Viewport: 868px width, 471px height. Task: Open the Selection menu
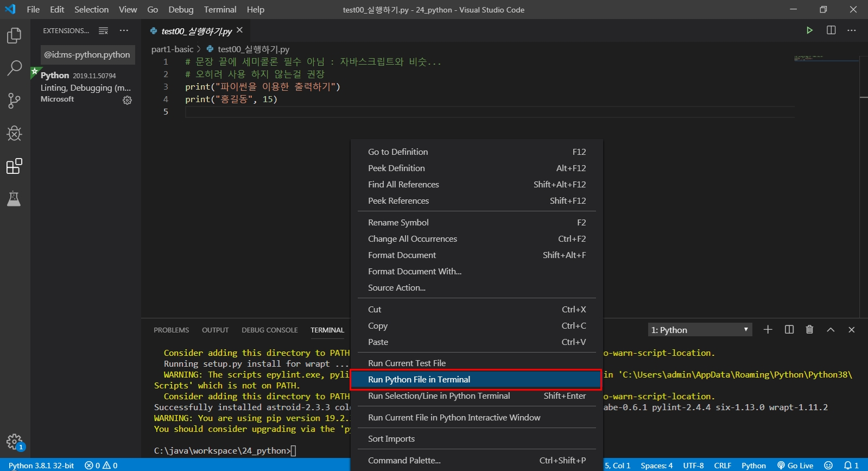91,9
